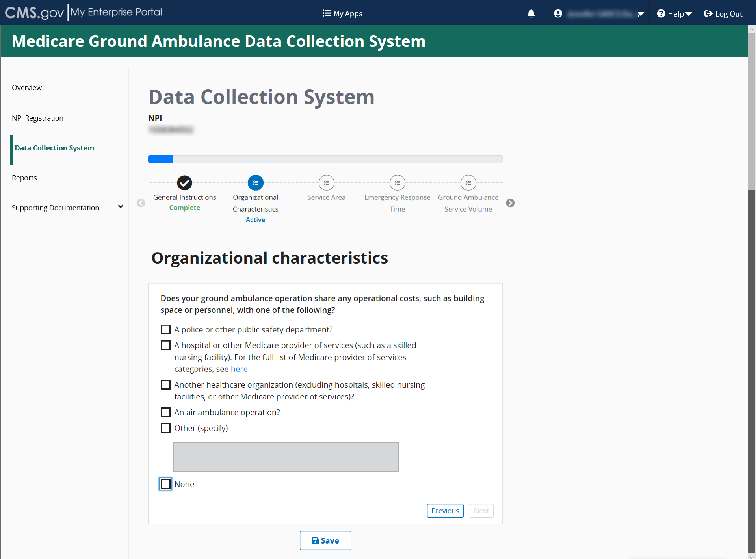Select the Organizational Characteristics step icon
Image resolution: width=756 pixels, height=559 pixels.
tap(255, 183)
